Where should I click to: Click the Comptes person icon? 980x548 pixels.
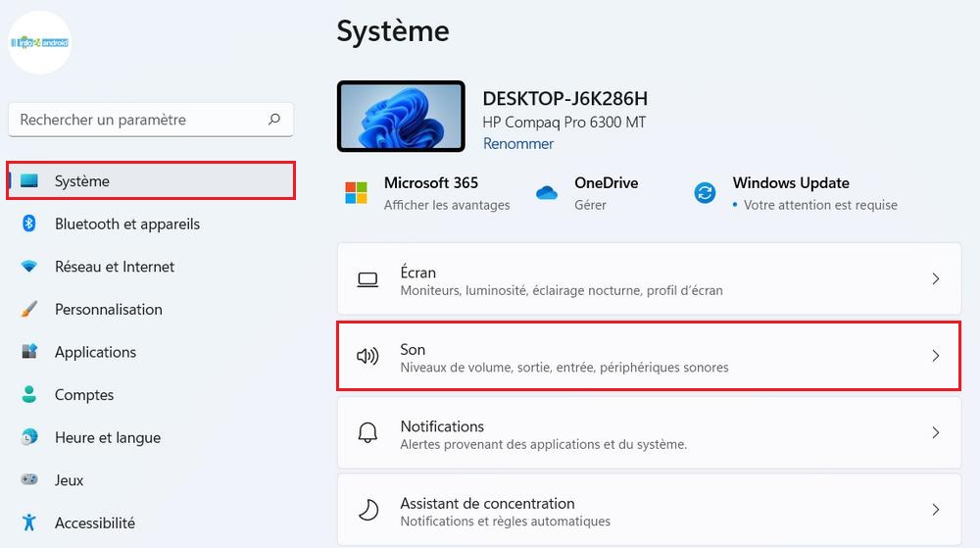pyautogui.click(x=28, y=394)
